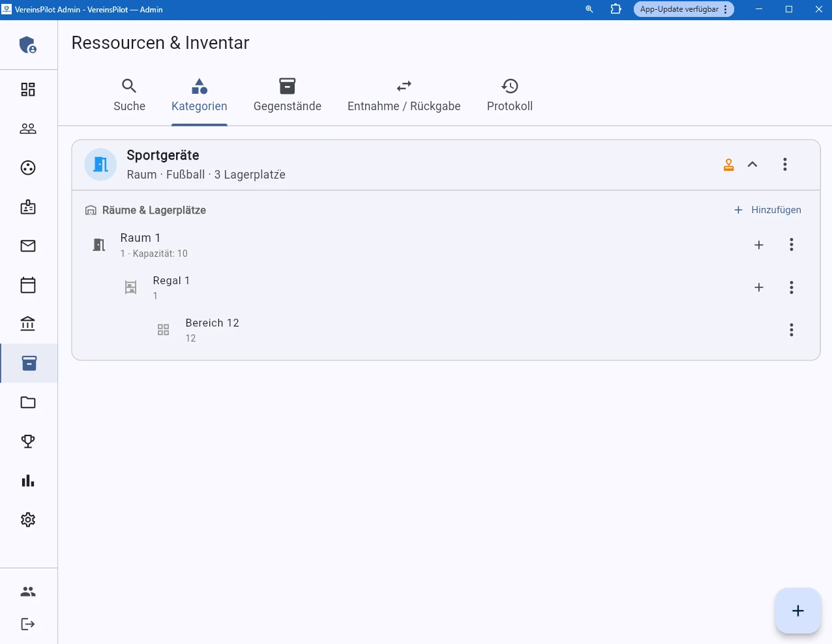The image size is (832, 644).
Task: Switch to the Entnahme / Rückgabe tab
Action: tap(404, 95)
